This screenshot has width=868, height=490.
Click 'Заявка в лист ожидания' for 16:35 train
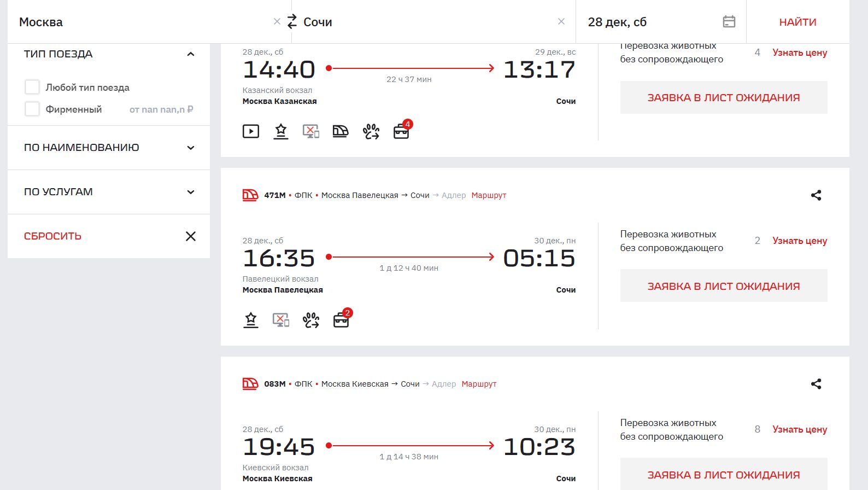coord(723,286)
